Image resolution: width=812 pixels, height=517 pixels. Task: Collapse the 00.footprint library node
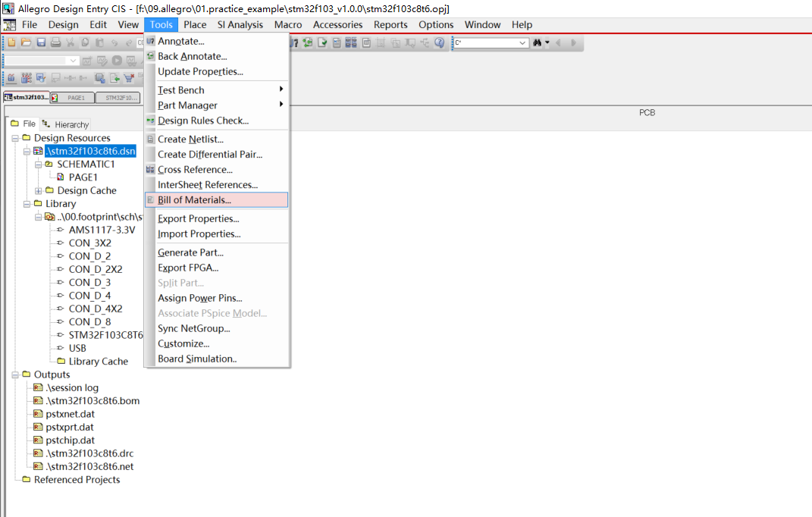[x=38, y=217]
